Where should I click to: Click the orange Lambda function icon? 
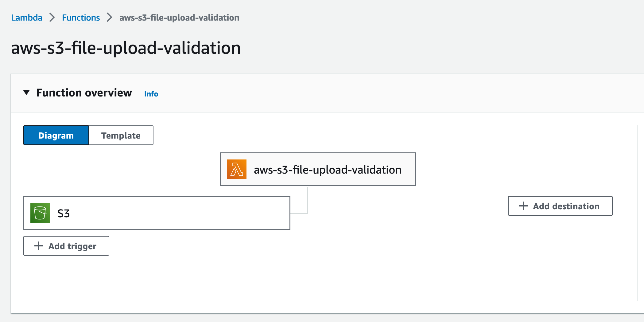pos(236,169)
